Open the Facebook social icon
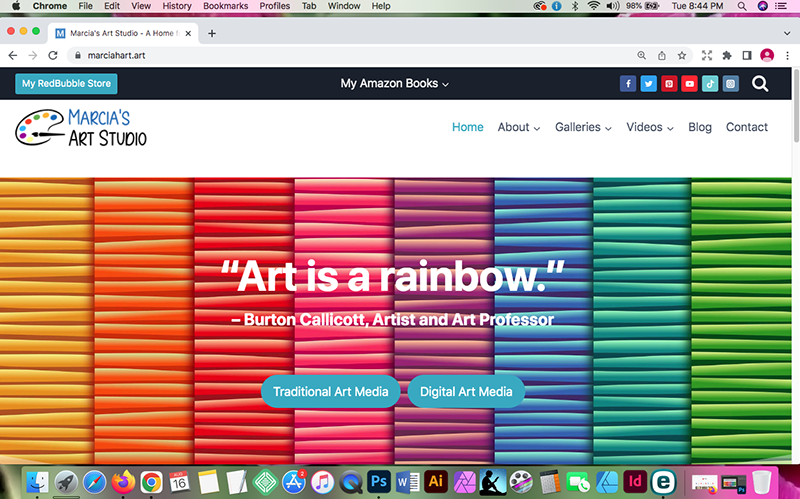Image resolution: width=800 pixels, height=499 pixels. 628,84
